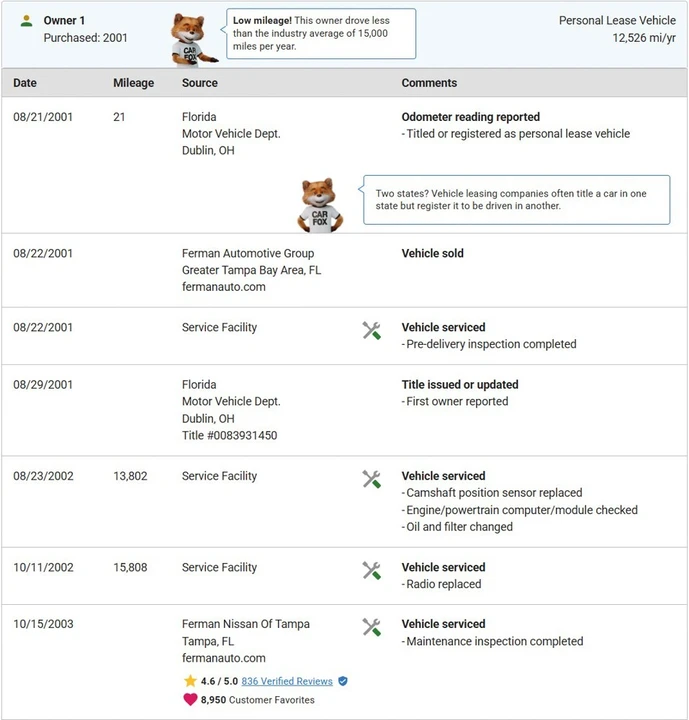Click fermanauto.com under Ferman Automotive Group
This screenshot has width=689, height=720.
tap(224, 287)
